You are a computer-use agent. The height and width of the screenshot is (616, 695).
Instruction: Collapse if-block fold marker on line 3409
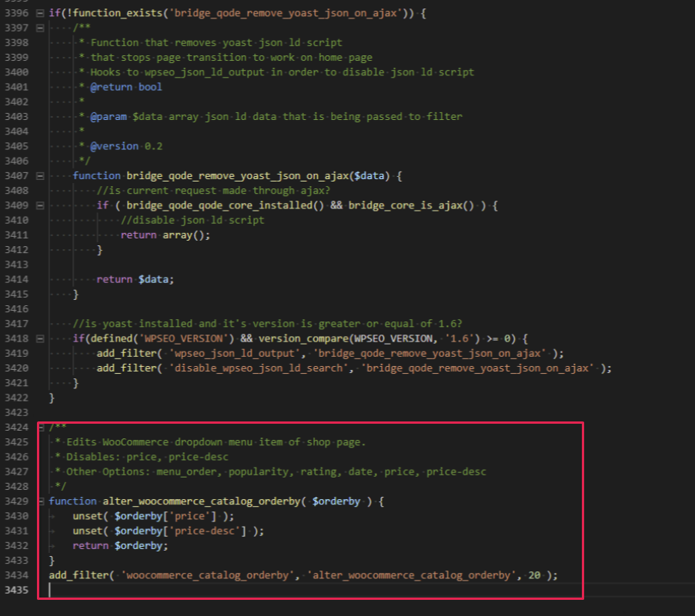pyautogui.click(x=40, y=205)
